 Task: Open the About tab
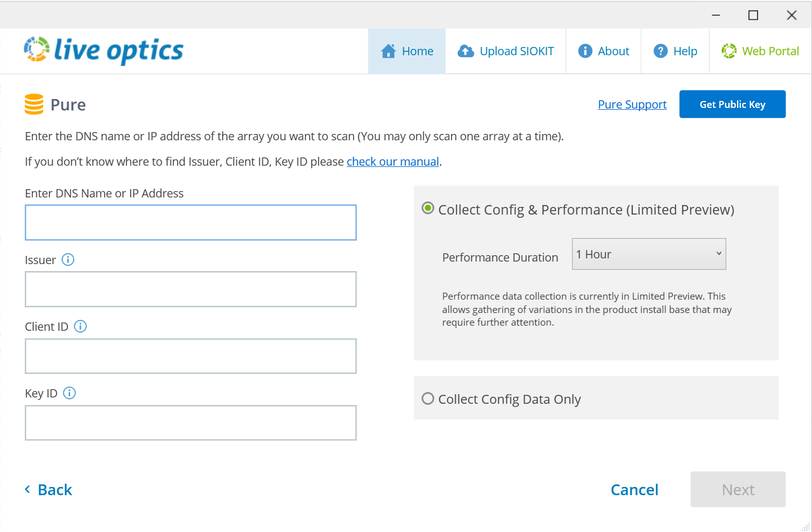[604, 51]
